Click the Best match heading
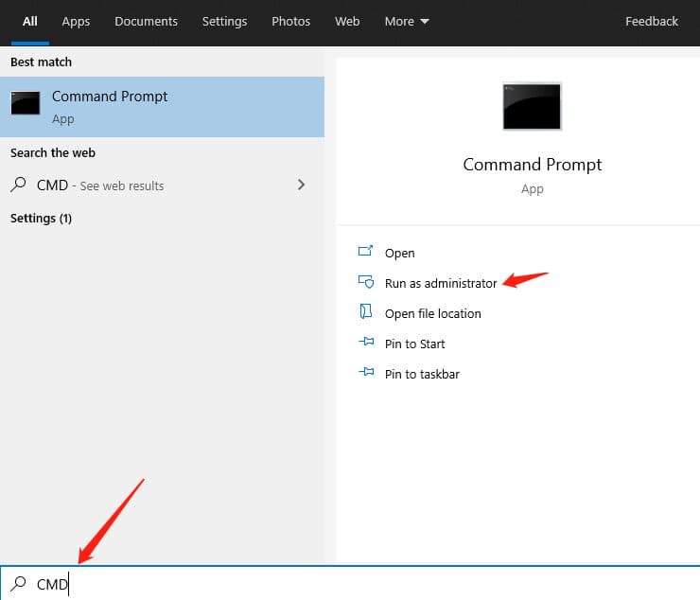The height and width of the screenshot is (600, 700). click(41, 62)
